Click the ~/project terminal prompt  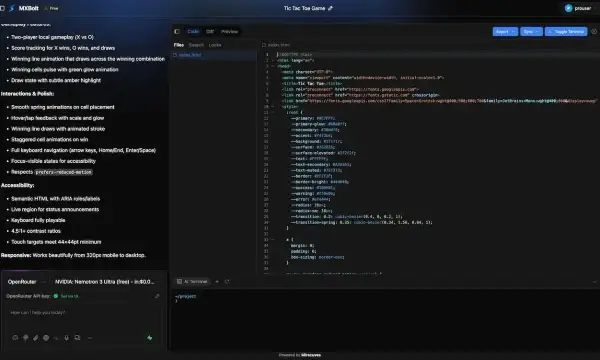186,296
